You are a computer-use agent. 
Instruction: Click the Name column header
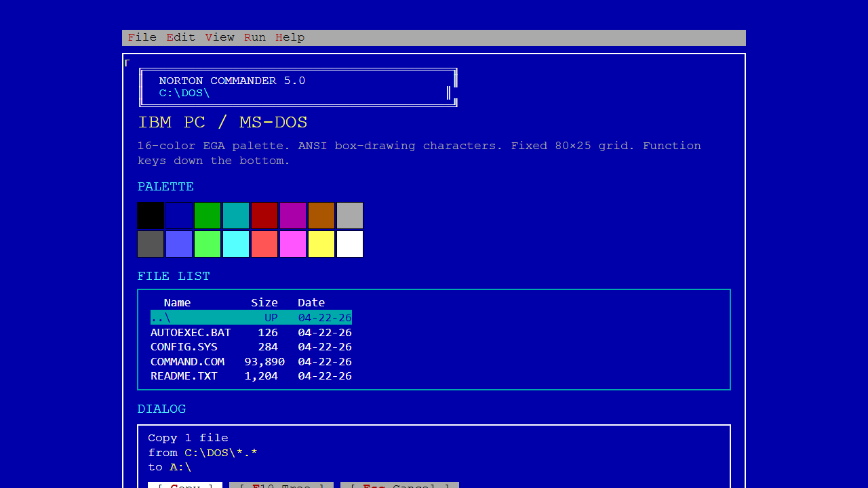click(x=178, y=303)
